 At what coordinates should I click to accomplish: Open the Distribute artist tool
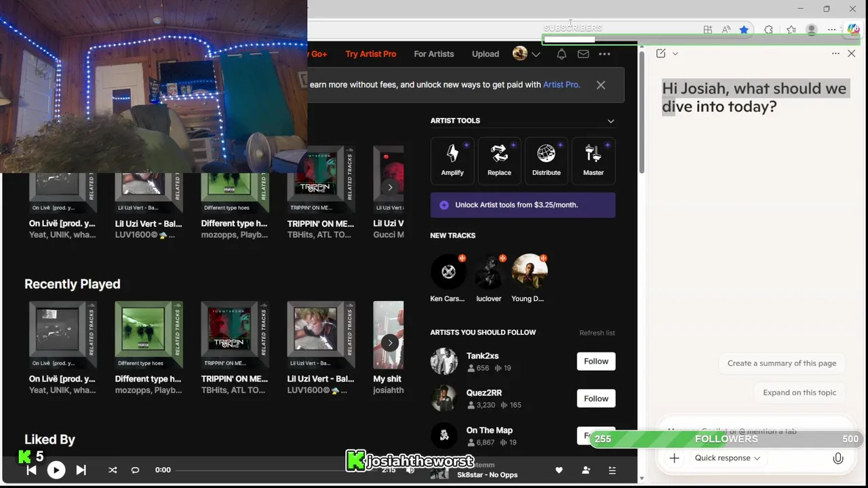[546, 161]
